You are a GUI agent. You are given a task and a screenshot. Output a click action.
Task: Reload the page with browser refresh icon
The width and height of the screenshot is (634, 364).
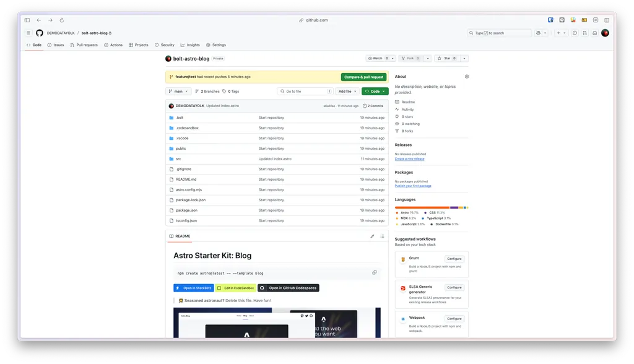(x=62, y=20)
